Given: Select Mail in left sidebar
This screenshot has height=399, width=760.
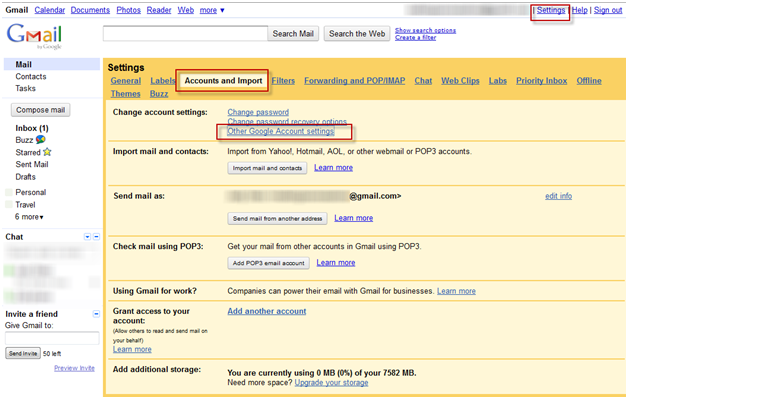Looking at the screenshot, I should pyautogui.click(x=51, y=64).
